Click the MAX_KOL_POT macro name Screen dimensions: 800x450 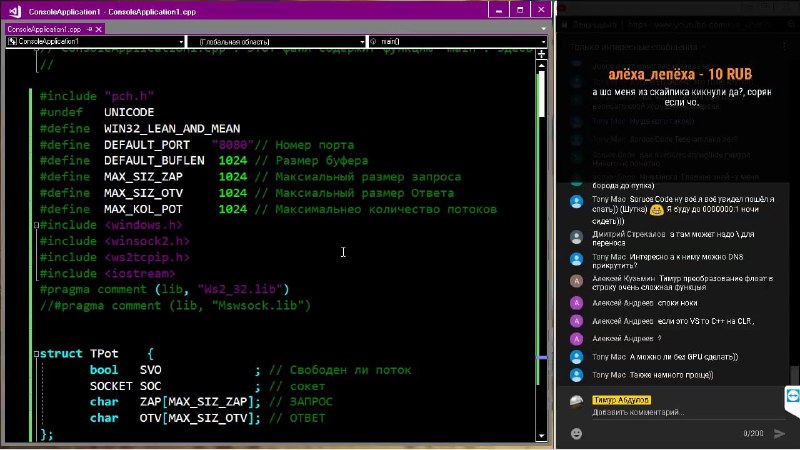pyautogui.click(x=143, y=209)
